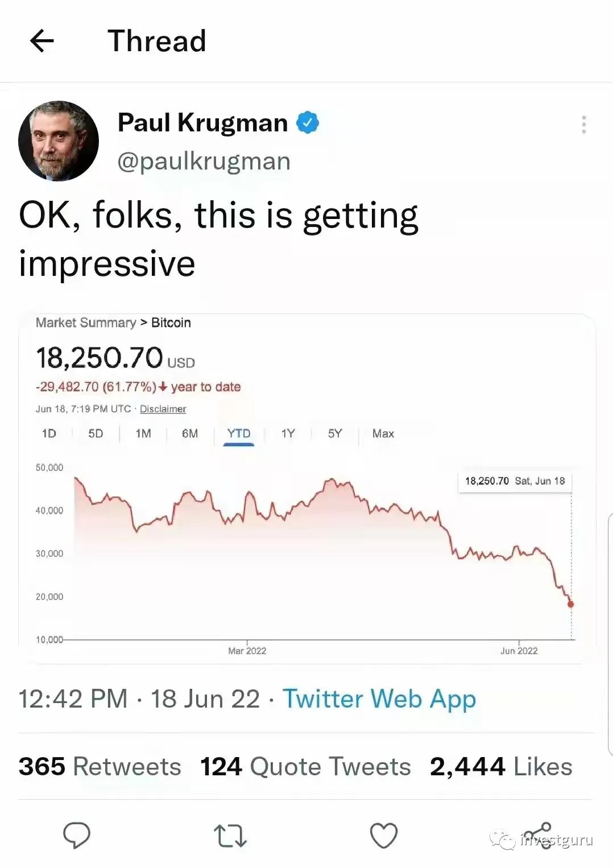Switch chart to 6M range
Image resolution: width=613 pixels, height=868 pixels.
190,433
